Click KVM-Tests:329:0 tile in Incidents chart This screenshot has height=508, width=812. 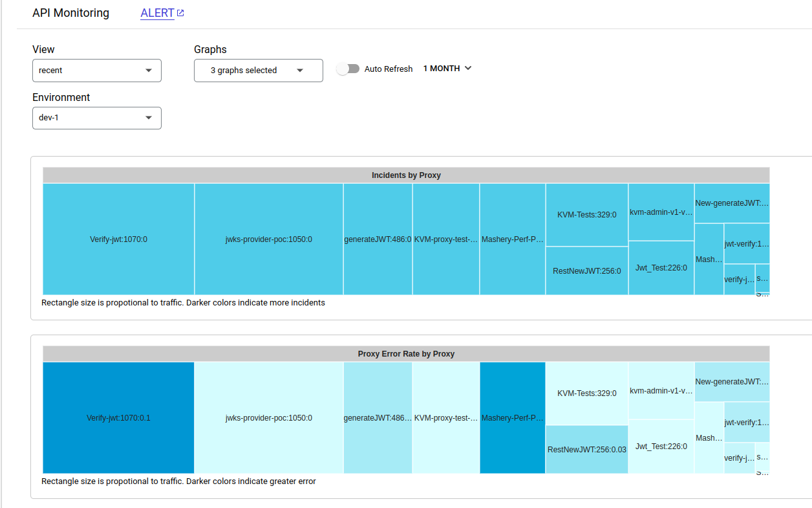click(587, 215)
